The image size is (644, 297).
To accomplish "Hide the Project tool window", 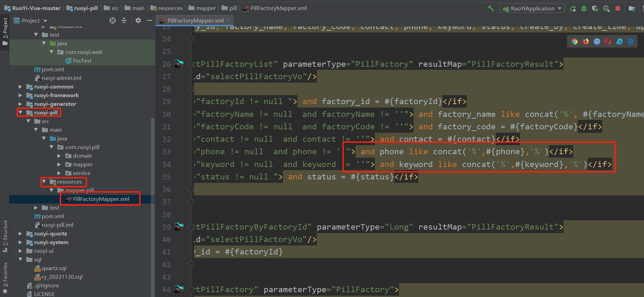I will click(x=150, y=21).
